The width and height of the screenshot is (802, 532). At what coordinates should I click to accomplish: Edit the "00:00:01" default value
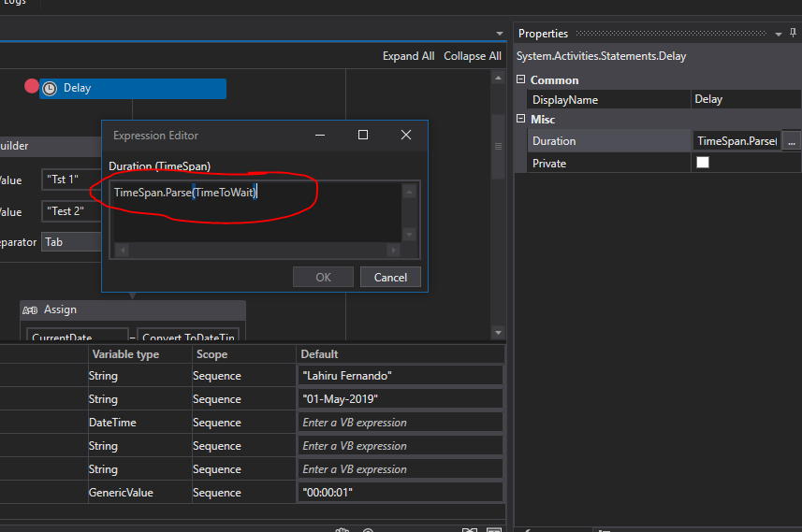(400, 493)
